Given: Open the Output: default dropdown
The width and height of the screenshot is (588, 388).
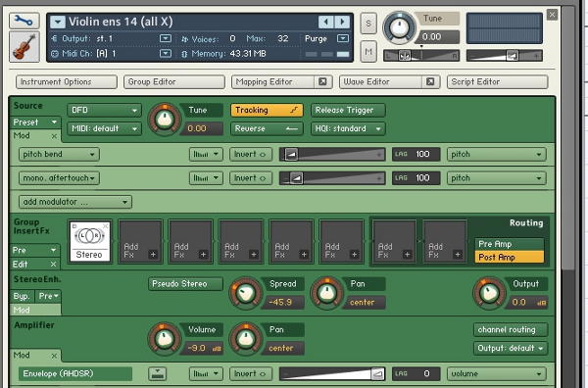Looking at the screenshot, I should pyautogui.click(x=511, y=348).
